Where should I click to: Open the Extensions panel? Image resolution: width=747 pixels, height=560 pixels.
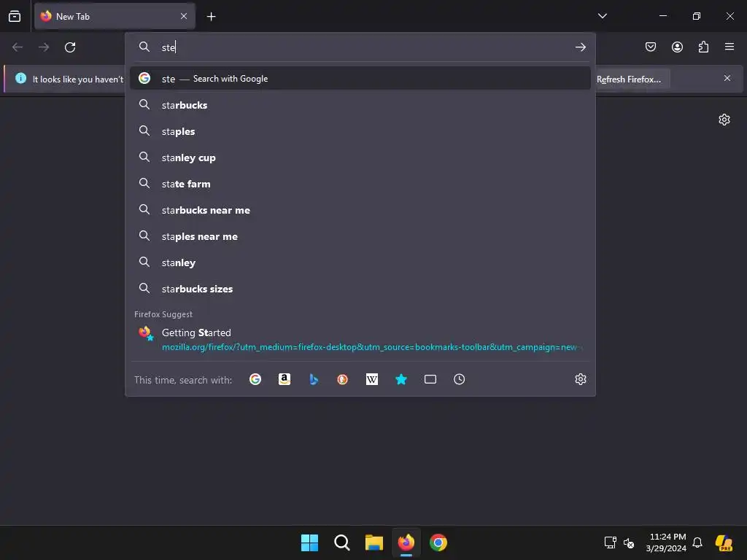pos(703,47)
